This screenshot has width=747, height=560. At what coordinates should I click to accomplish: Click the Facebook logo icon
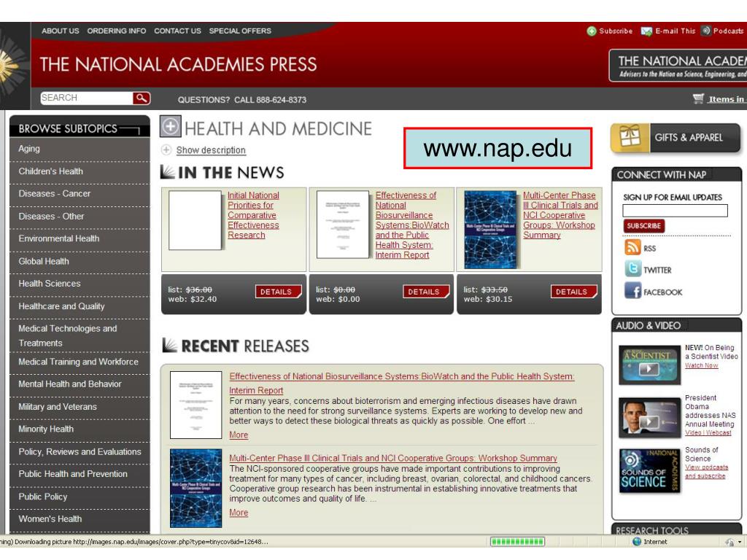[632, 290]
